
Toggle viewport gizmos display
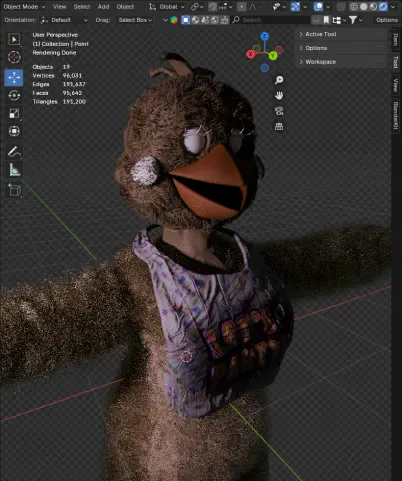click(x=295, y=7)
